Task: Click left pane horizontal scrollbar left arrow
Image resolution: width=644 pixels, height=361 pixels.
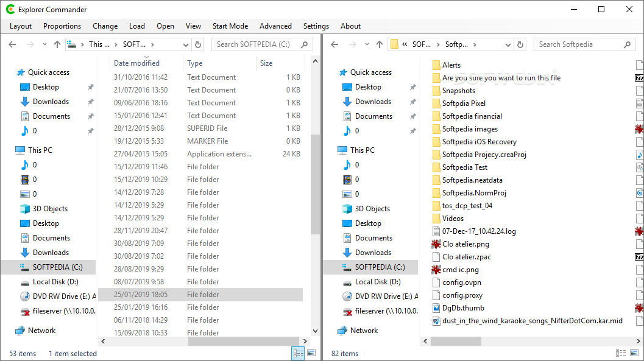Action: [x=103, y=341]
